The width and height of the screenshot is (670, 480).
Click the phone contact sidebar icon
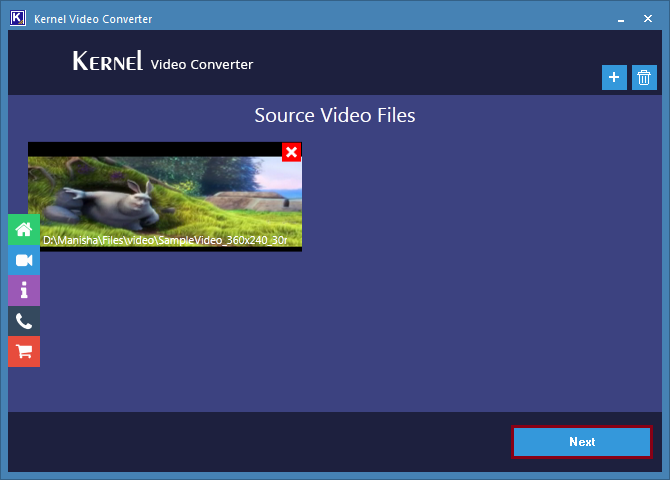(x=24, y=321)
